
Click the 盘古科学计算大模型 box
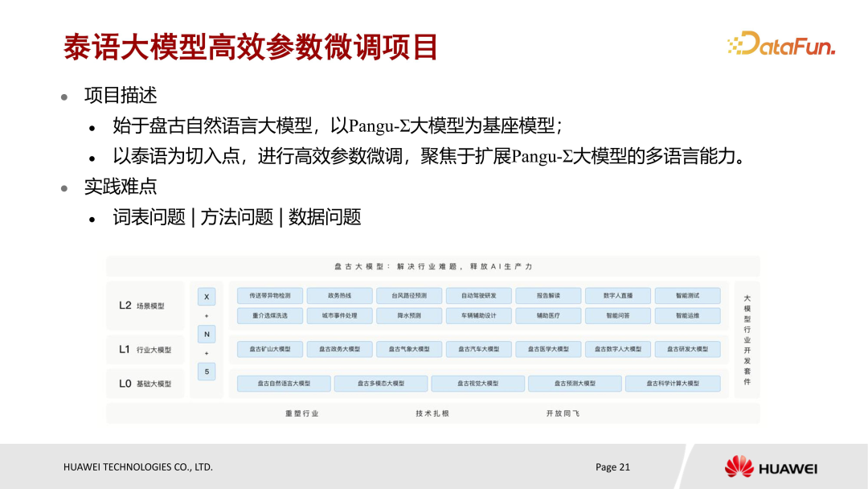coord(673,383)
